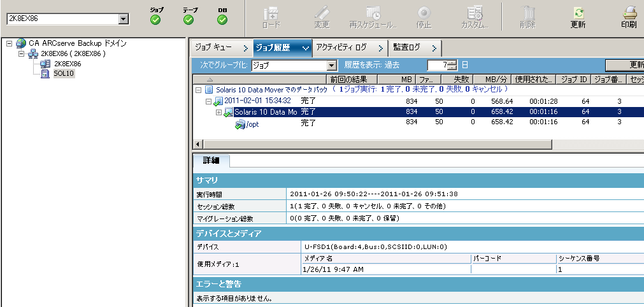This screenshot has width=644, height=307.
Task: Increase the history days spinner value
Action: [x=452, y=62]
